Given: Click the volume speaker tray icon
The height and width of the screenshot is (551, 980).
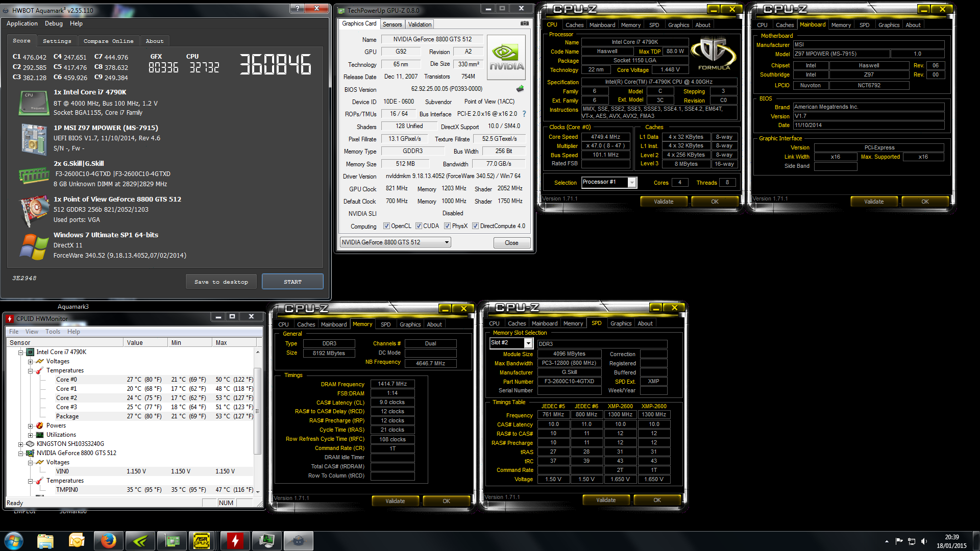Looking at the screenshot, I should pos(924,541).
